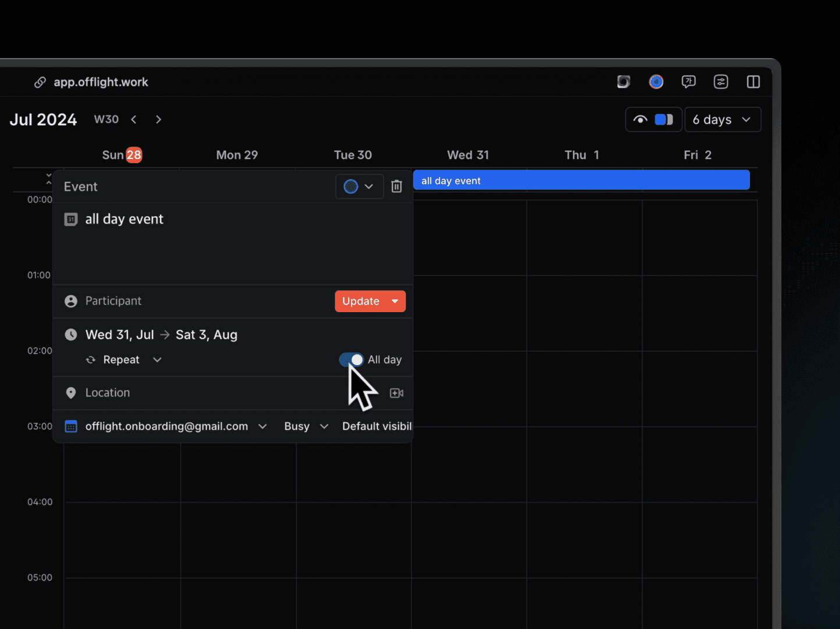Click the blue calendar color toggle beside eye
This screenshot has width=840, height=629.
coord(664,119)
